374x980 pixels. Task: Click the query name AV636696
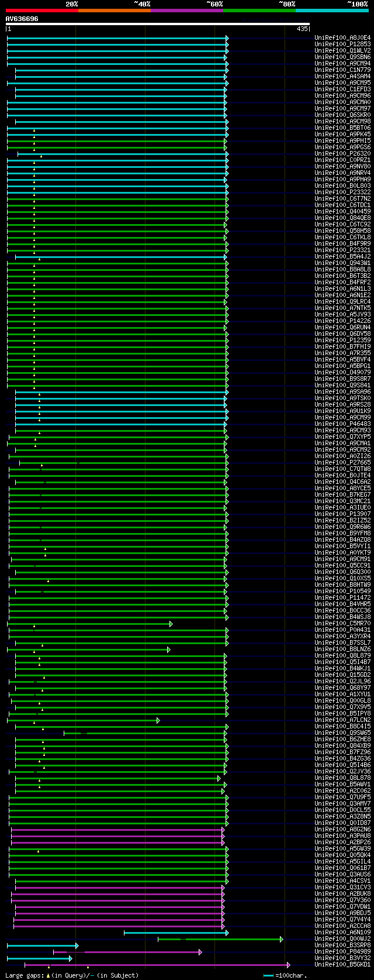(x=22, y=19)
